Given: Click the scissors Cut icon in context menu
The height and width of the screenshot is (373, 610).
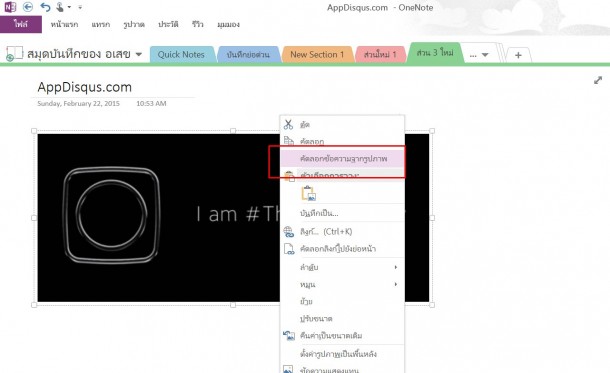Looking at the screenshot, I should 288,124.
